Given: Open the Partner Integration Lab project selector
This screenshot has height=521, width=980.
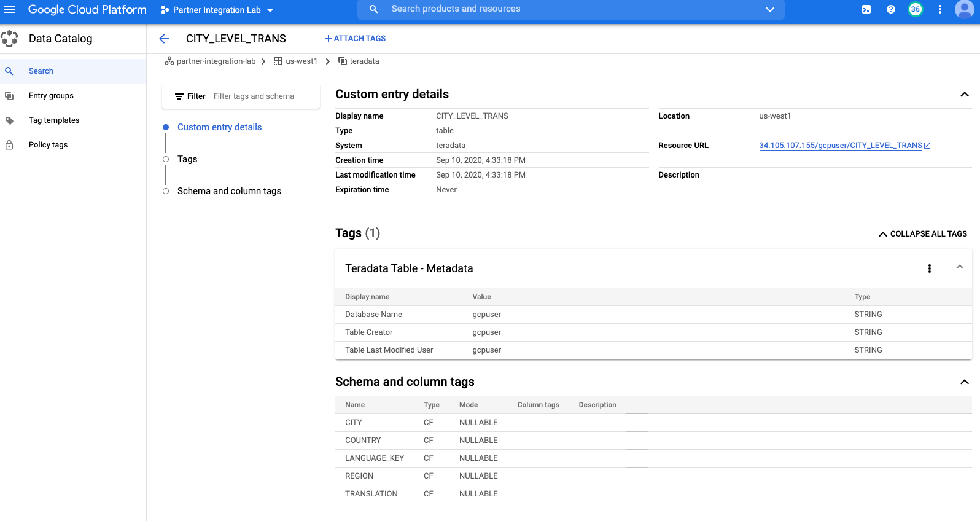Looking at the screenshot, I should [217, 10].
